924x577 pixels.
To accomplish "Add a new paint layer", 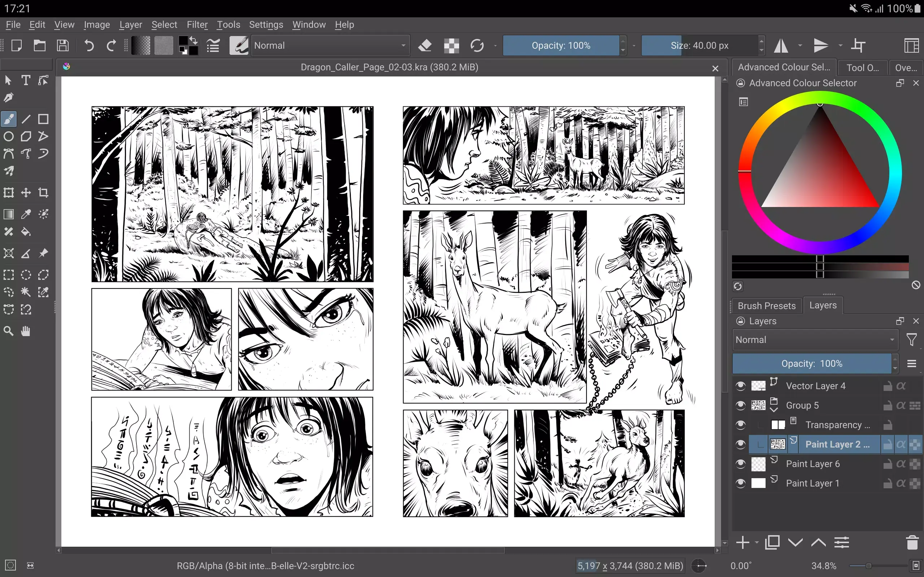I will click(743, 542).
